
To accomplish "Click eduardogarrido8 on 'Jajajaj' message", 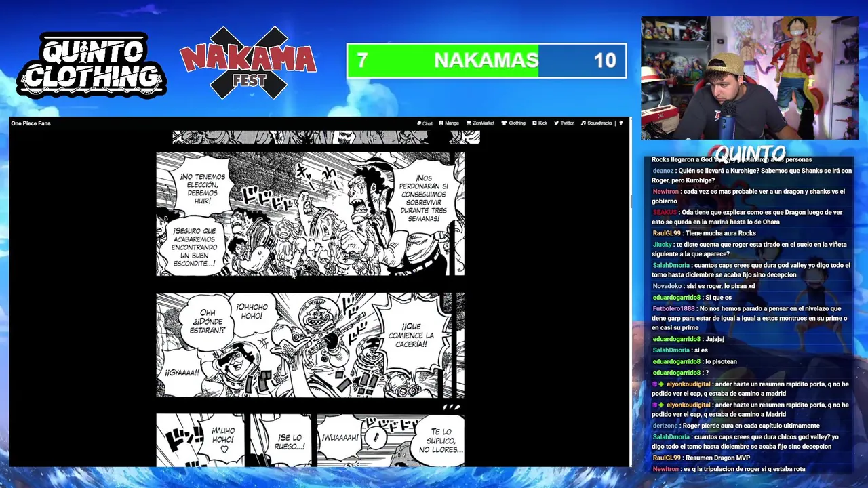I will pyautogui.click(x=676, y=339).
